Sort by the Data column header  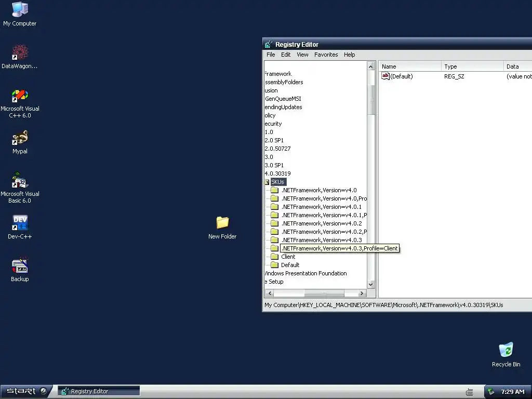click(x=517, y=66)
